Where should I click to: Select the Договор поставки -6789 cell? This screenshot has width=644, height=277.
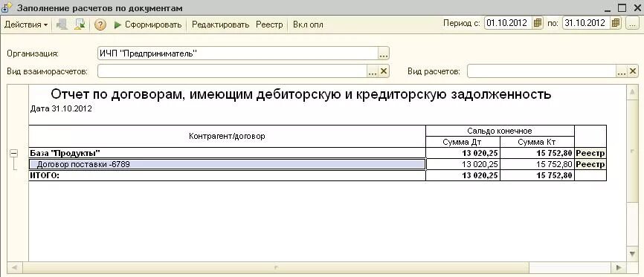[227, 164]
